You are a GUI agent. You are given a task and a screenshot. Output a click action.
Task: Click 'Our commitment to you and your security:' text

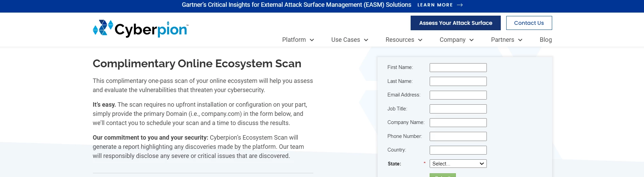pos(150,138)
